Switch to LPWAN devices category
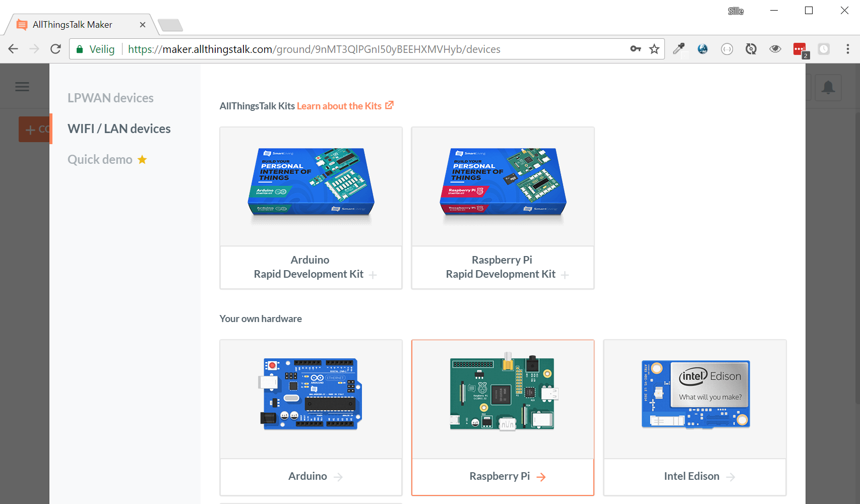 pos(110,98)
